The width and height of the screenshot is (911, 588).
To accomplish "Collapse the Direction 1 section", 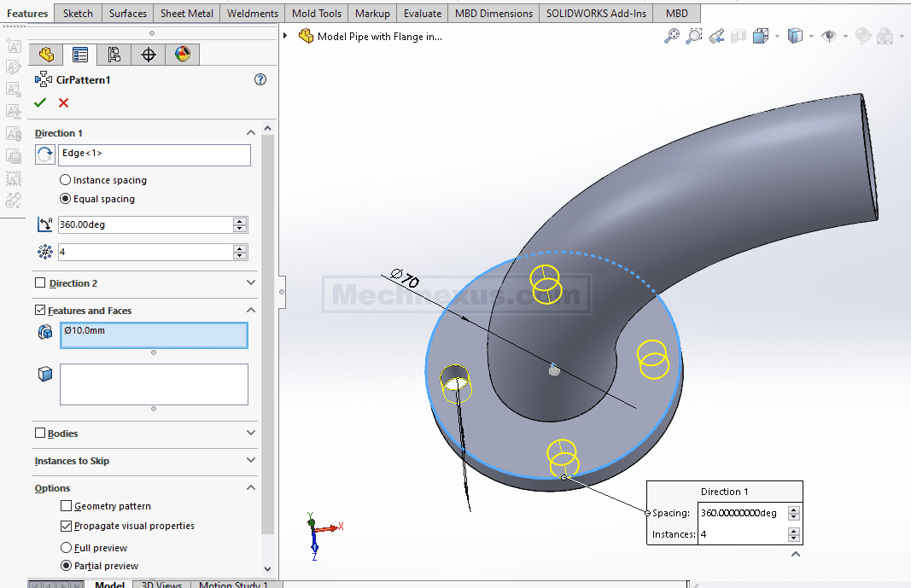I will (x=250, y=133).
